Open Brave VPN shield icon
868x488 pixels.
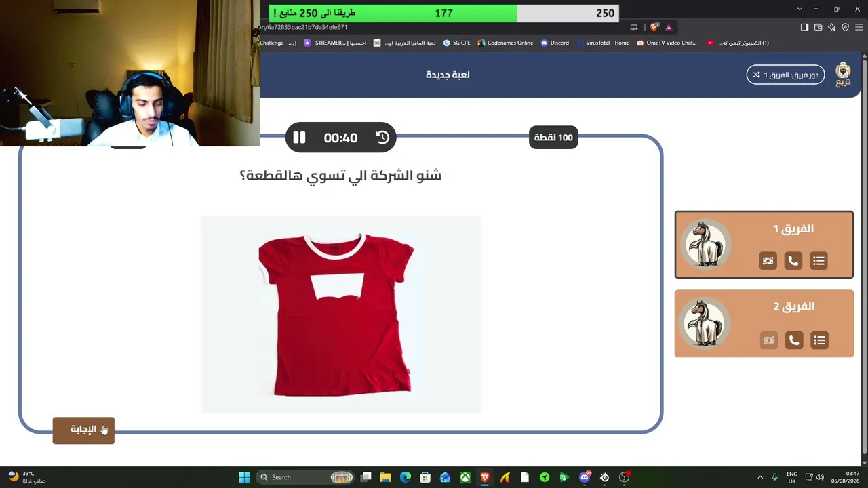[x=846, y=27]
